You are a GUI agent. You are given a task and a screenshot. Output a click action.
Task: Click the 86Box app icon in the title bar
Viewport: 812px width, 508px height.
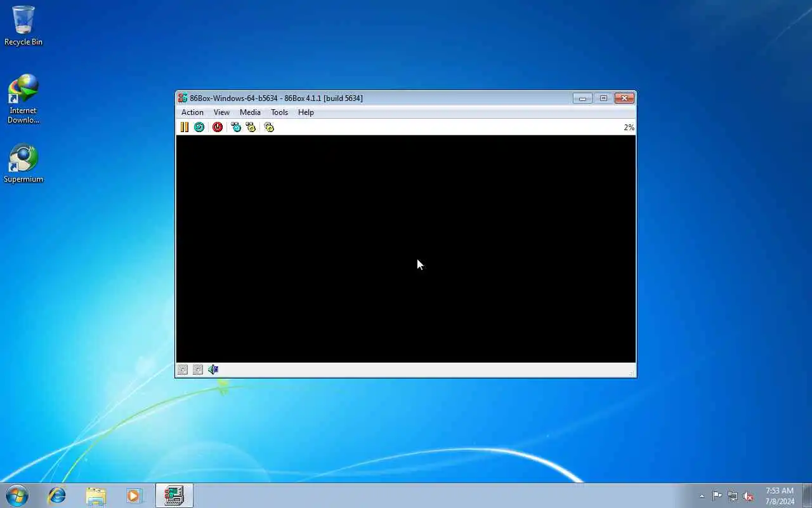183,98
